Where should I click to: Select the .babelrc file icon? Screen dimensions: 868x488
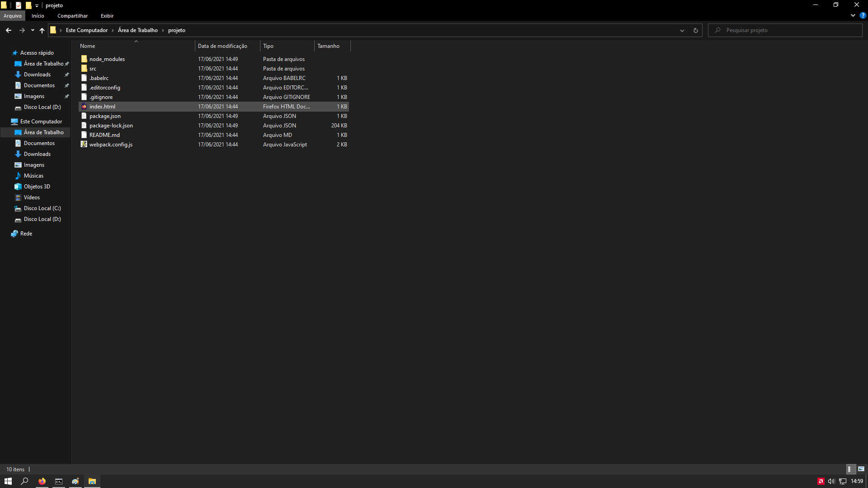click(84, 78)
